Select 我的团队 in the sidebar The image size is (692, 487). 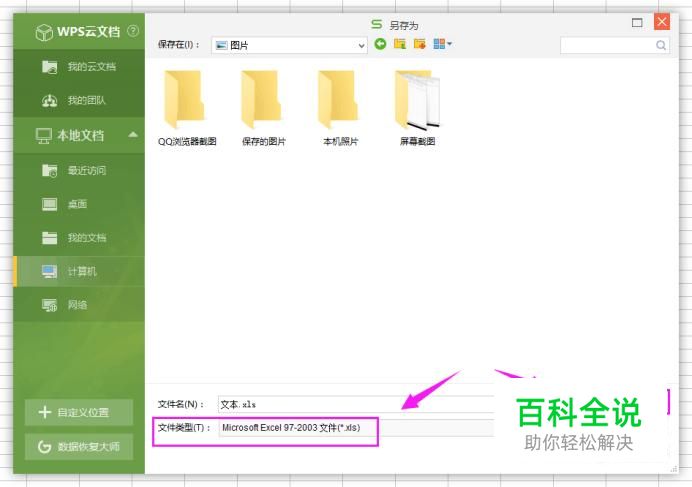click(x=79, y=101)
